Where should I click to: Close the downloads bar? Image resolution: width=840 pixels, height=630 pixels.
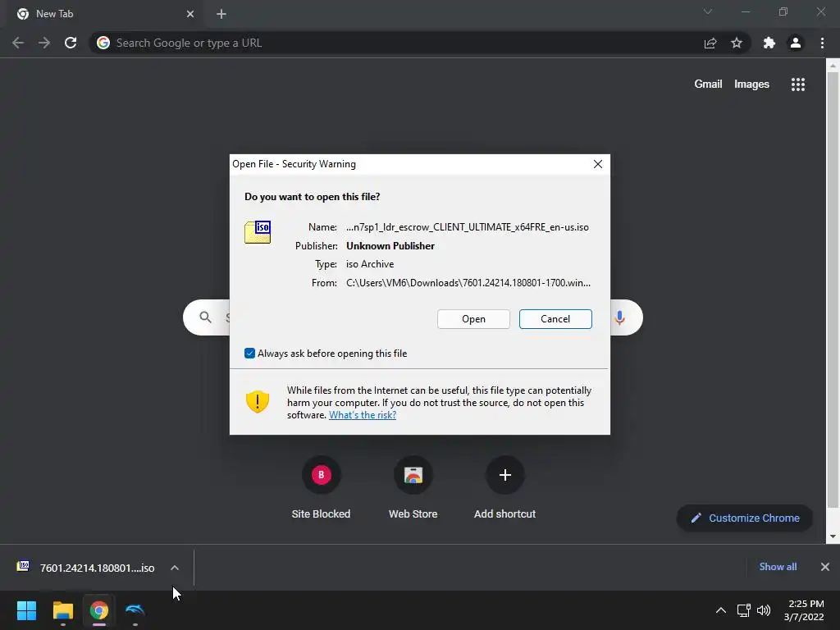825,567
